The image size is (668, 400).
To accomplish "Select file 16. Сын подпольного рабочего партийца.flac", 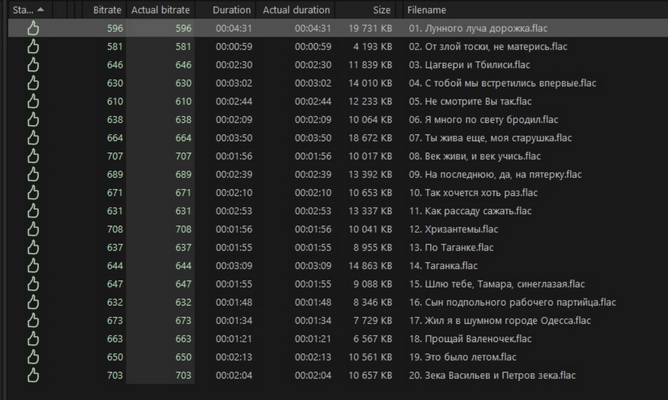I will point(512,302).
